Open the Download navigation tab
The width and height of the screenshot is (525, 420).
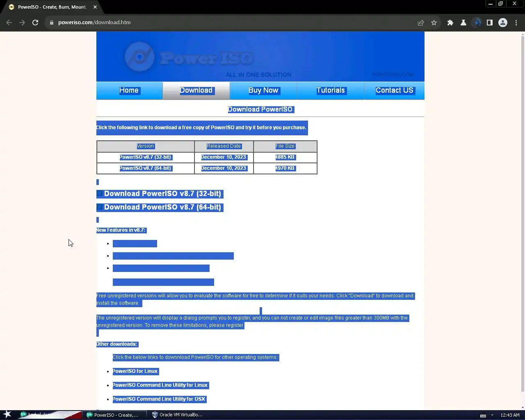(196, 91)
